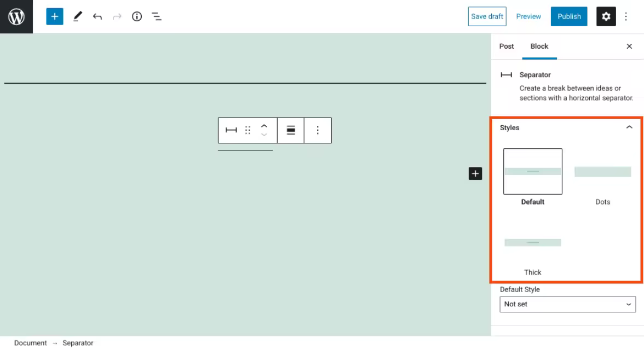
Task: Close the settings sidebar
Action: click(x=629, y=46)
